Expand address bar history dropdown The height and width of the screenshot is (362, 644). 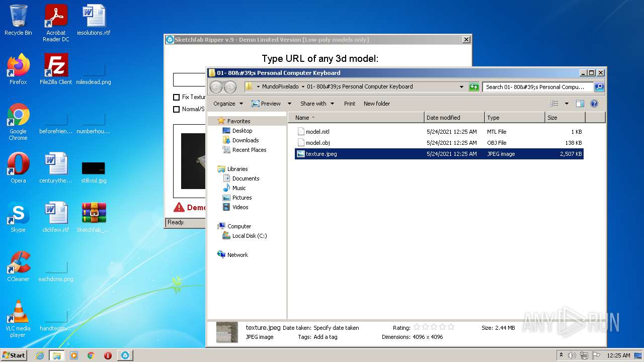(x=461, y=87)
